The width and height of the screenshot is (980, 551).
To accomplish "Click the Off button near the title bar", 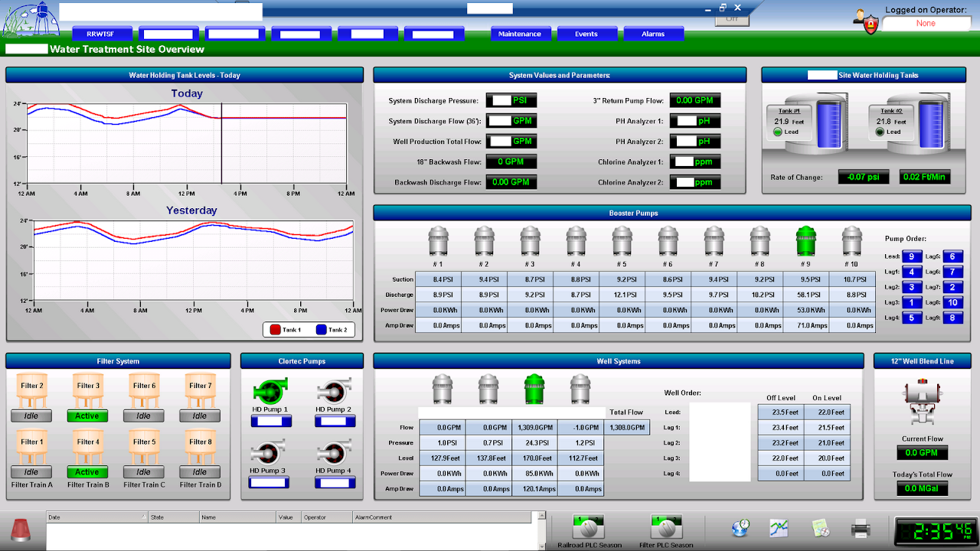I will (732, 19).
